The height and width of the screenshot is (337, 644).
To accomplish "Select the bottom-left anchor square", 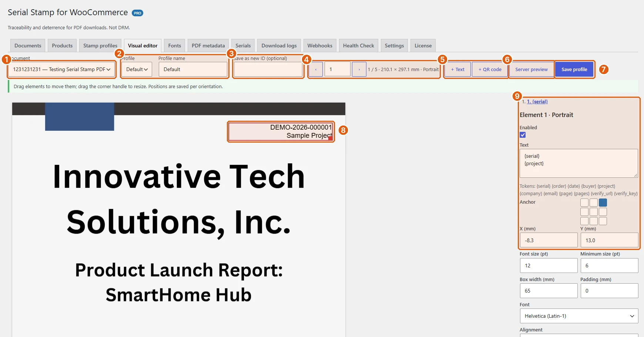I will [x=584, y=221].
